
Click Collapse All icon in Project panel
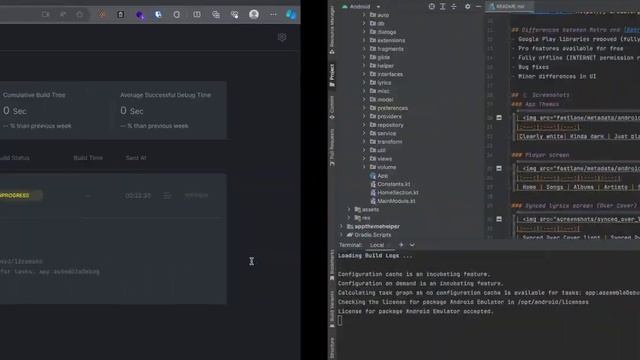point(453,6)
